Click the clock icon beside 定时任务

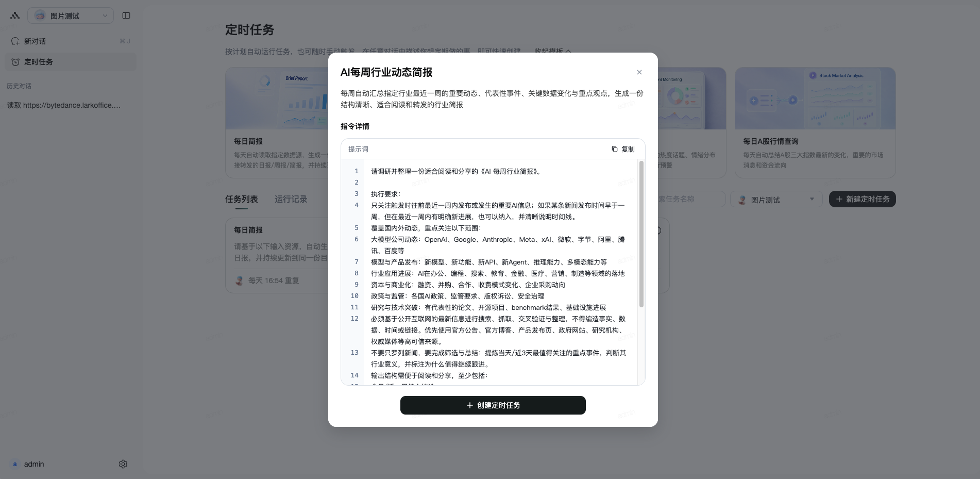(x=15, y=62)
